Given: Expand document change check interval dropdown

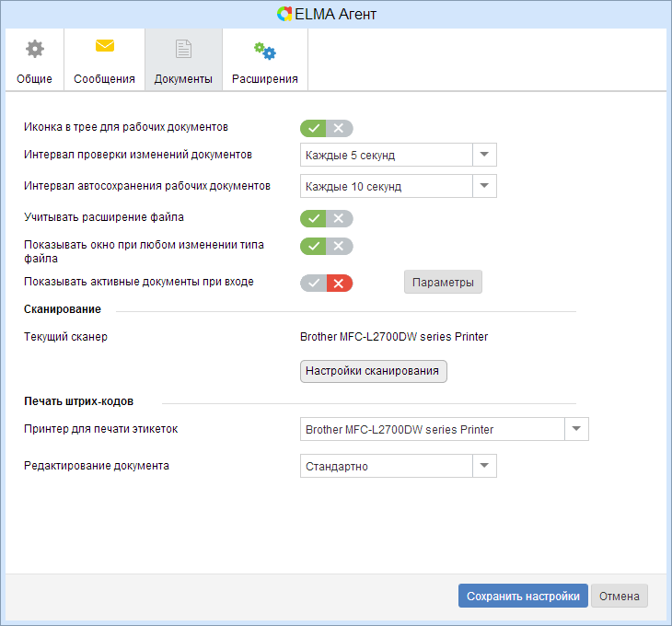Looking at the screenshot, I should point(484,155).
